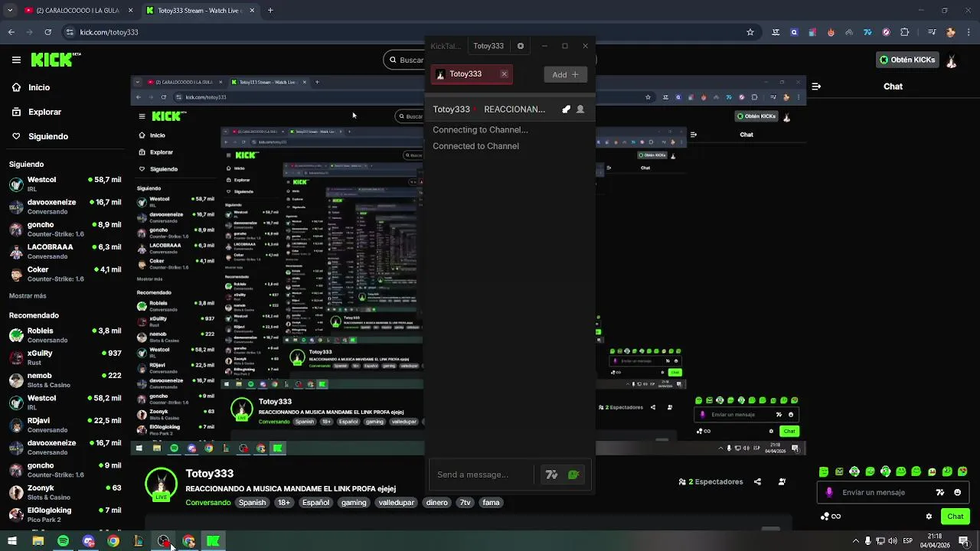Viewport: 980px width, 551px height.
Task: Open the emoji picker in Kick chat
Action: [957, 493]
